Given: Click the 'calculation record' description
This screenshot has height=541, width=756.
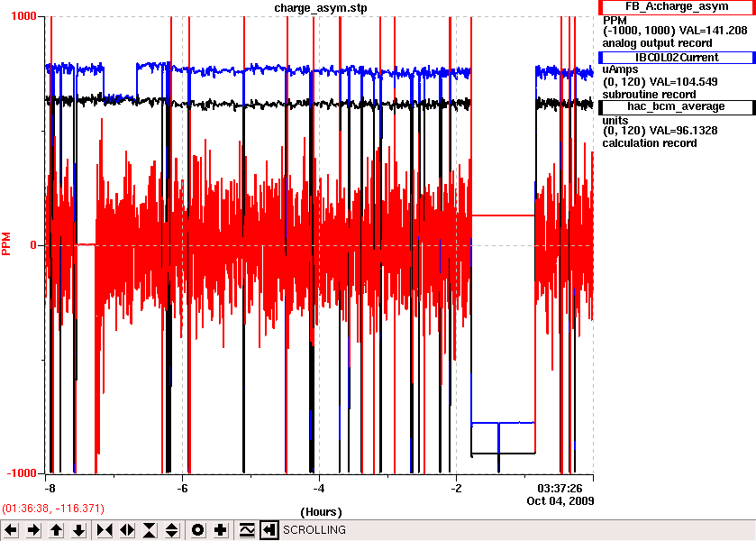Looking at the screenshot, I should click(x=650, y=143).
